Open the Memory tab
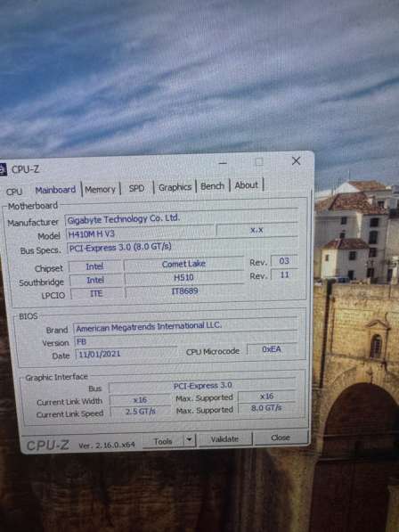399x532 pixels. tap(100, 189)
